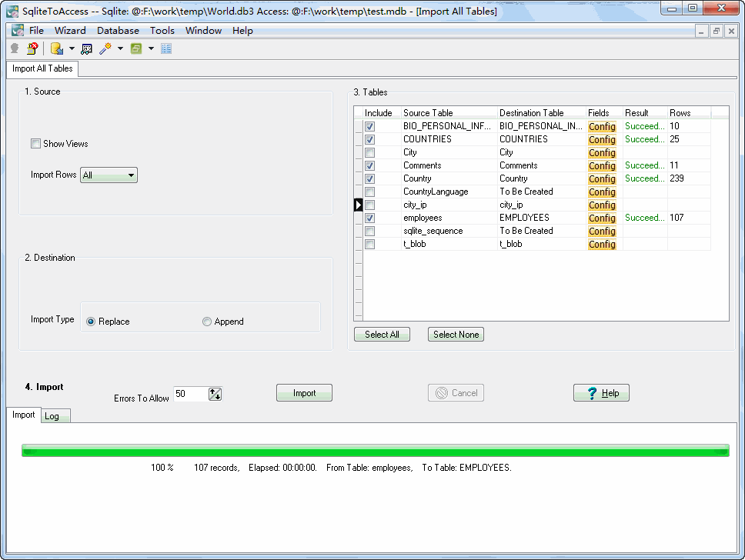Open the dropdown arrow next to import icon
This screenshot has height=560, width=745.
[72, 48]
